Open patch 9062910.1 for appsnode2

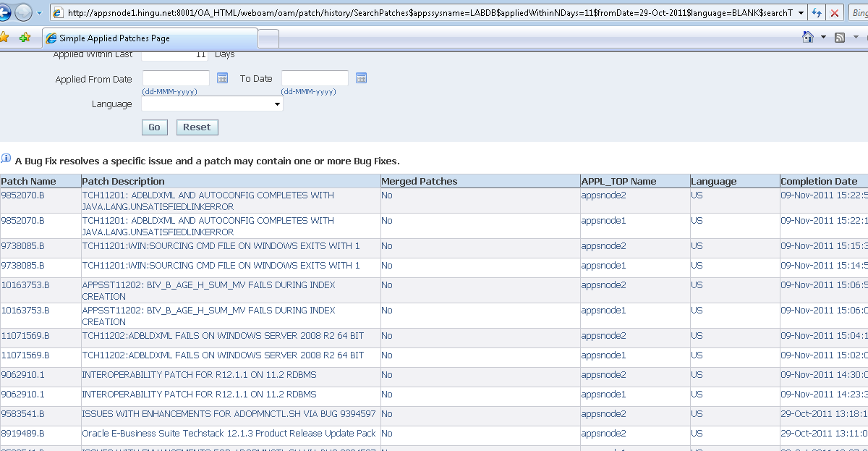pos(22,375)
